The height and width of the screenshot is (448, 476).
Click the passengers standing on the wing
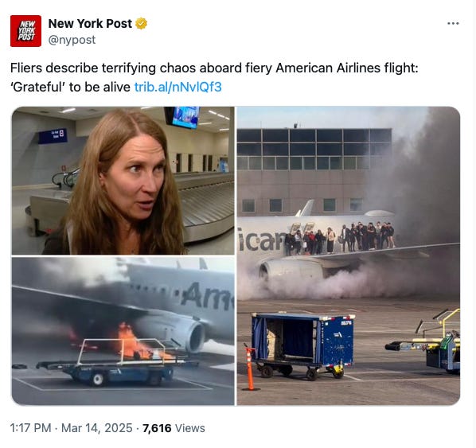[339, 238]
